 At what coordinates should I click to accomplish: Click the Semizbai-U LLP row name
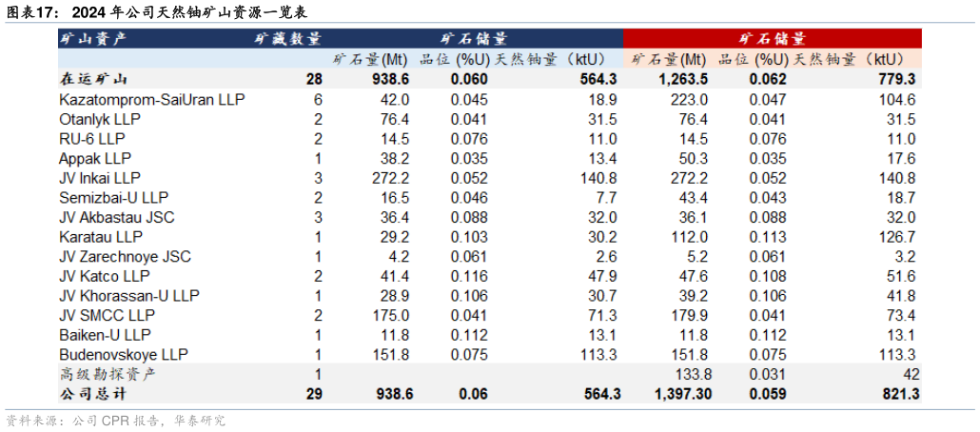point(114,198)
